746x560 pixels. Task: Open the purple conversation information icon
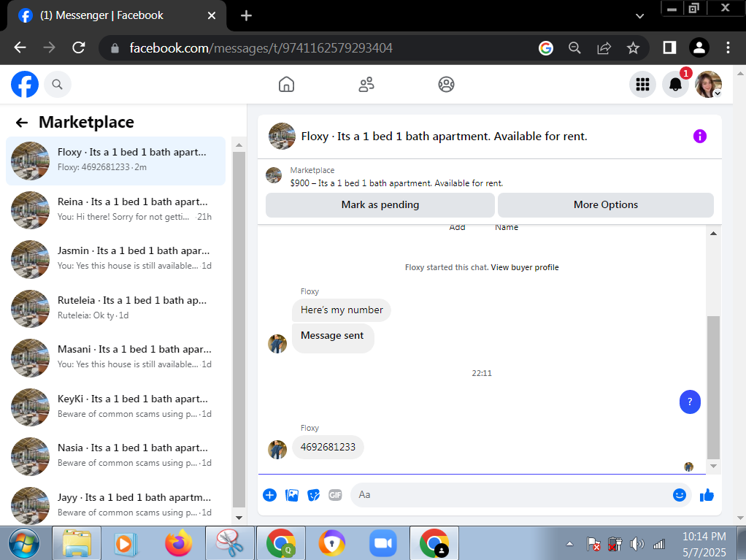tap(700, 136)
